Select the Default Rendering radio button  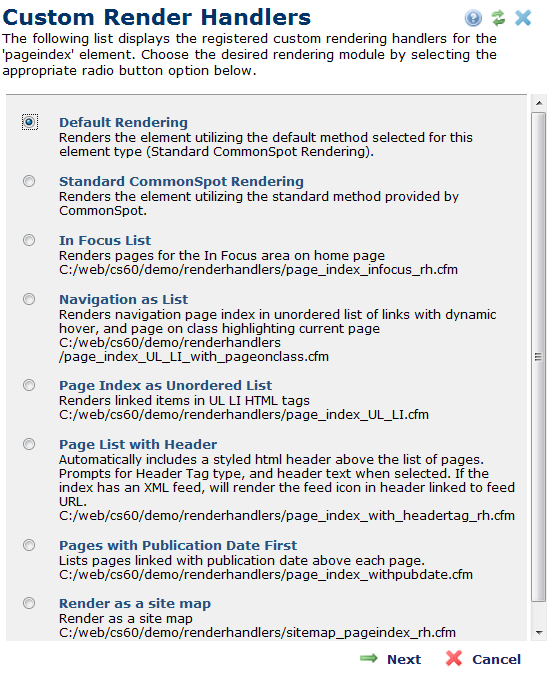tap(29, 122)
